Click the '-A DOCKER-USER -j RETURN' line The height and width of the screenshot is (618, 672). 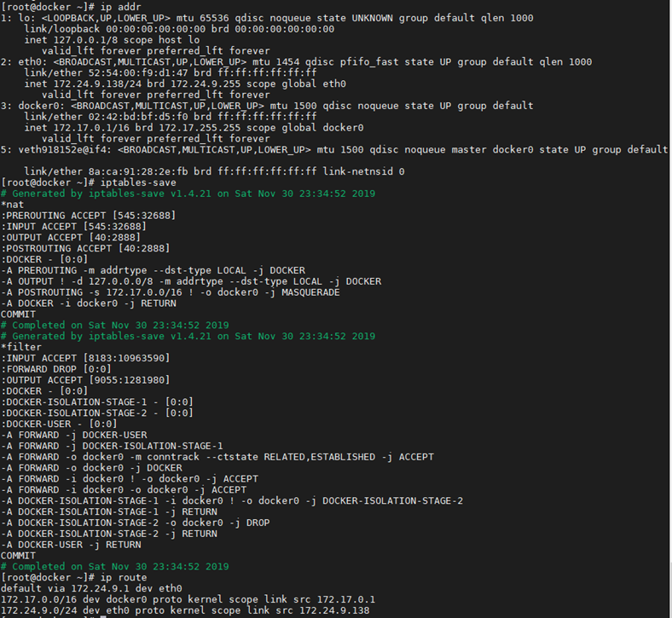click(71, 545)
